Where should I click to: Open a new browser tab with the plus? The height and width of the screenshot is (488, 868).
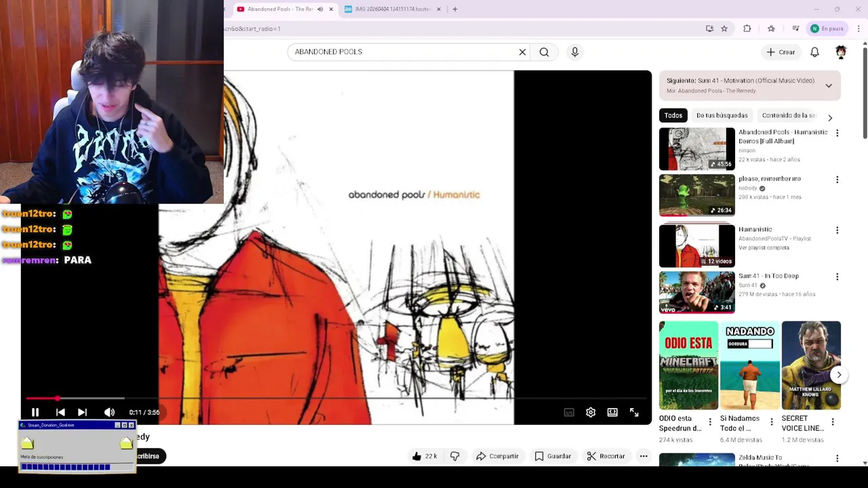pos(455,9)
